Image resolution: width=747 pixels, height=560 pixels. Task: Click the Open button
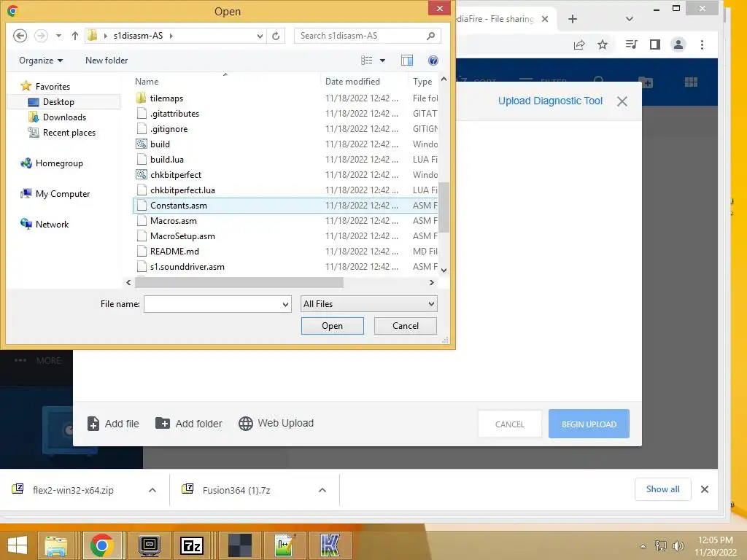pos(333,326)
